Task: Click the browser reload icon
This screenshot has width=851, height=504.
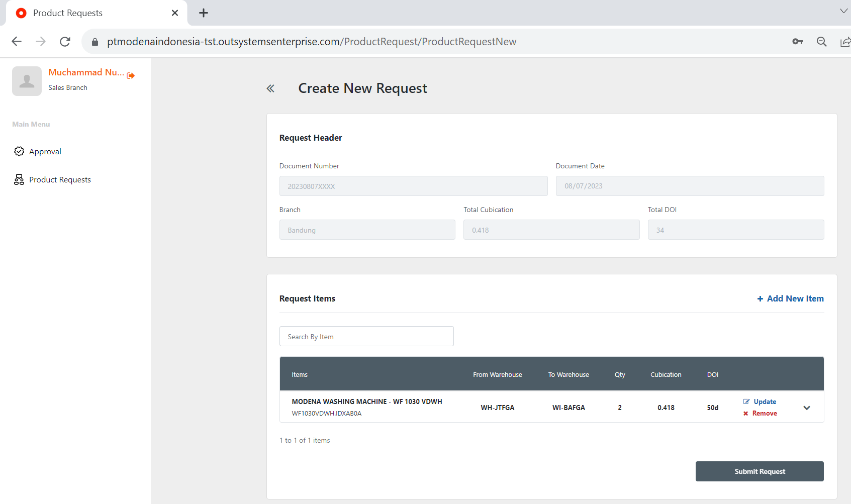Action: 65,42
